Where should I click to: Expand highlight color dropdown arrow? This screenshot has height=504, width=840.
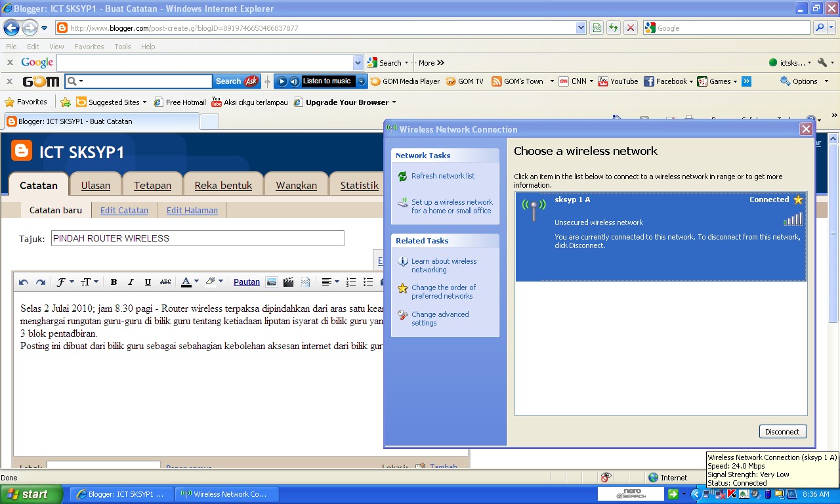[220, 282]
